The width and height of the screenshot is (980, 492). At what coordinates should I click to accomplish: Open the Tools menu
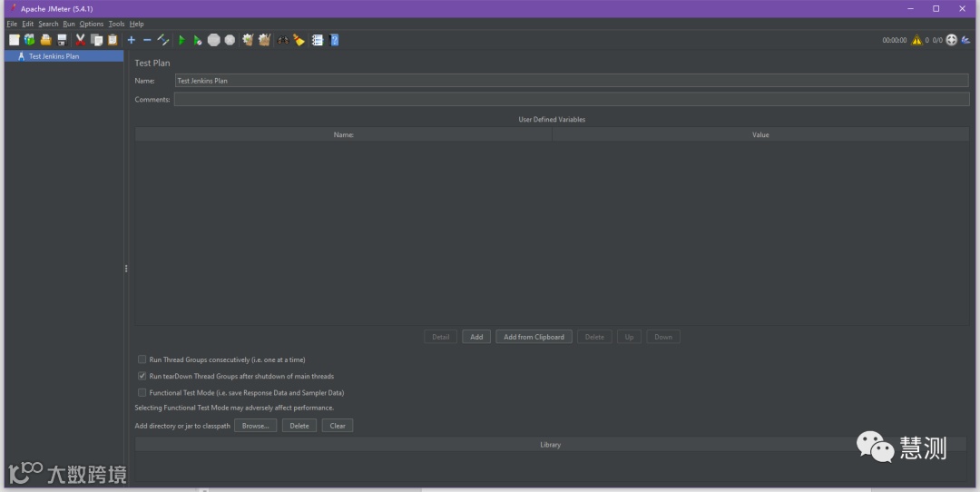[116, 24]
